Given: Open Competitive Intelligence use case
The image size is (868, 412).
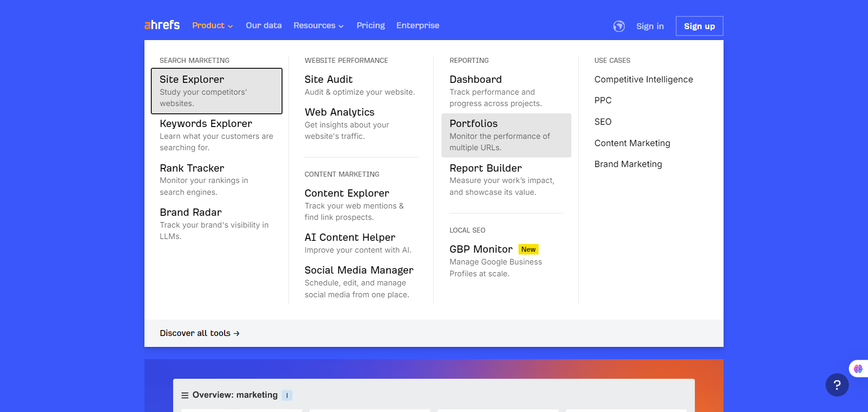Looking at the screenshot, I should [643, 80].
